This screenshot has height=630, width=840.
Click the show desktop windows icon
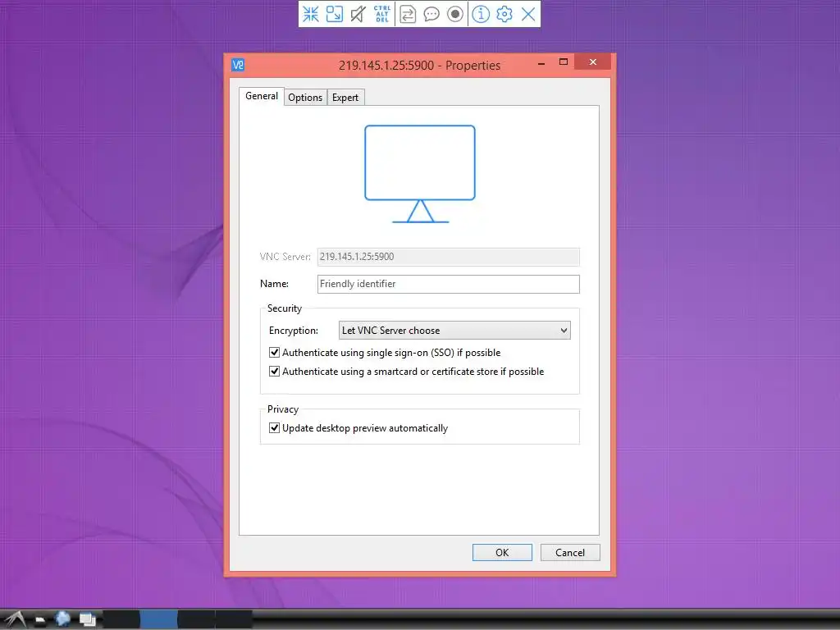click(x=87, y=620)
